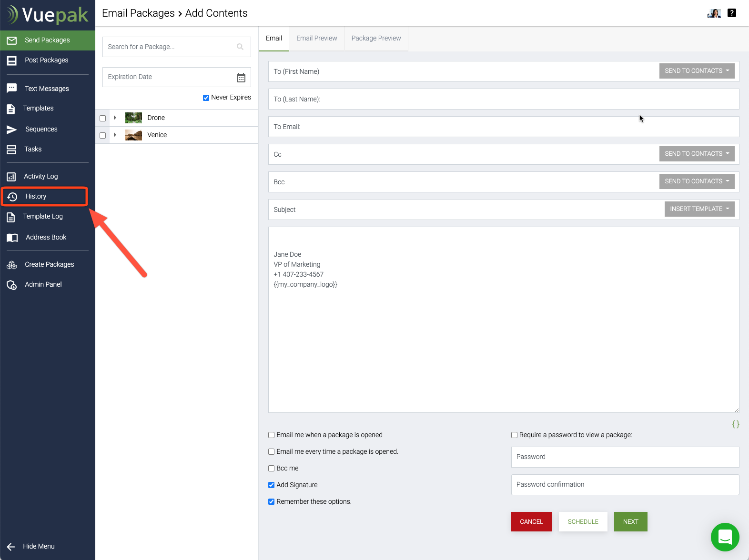749x560 pixels.
Task: Click the user profile avatar
Action: coord(714,13)
